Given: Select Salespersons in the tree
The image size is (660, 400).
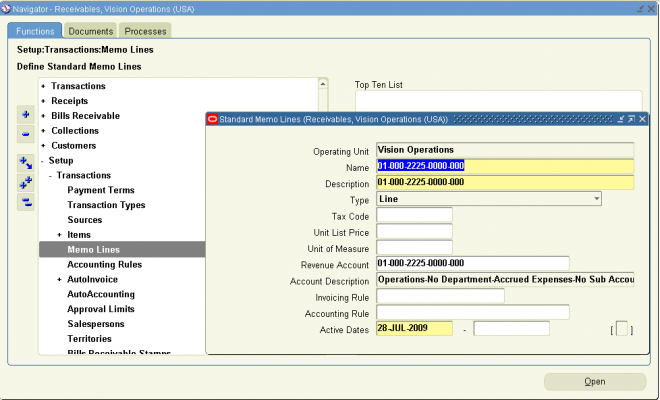Looking at the screenshot, I should (x=96, y=324).
